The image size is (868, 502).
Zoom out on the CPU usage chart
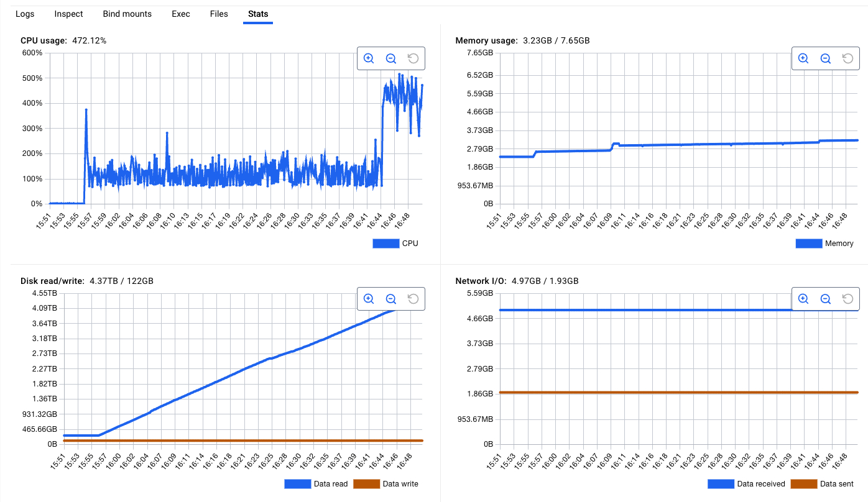point(391,58)
